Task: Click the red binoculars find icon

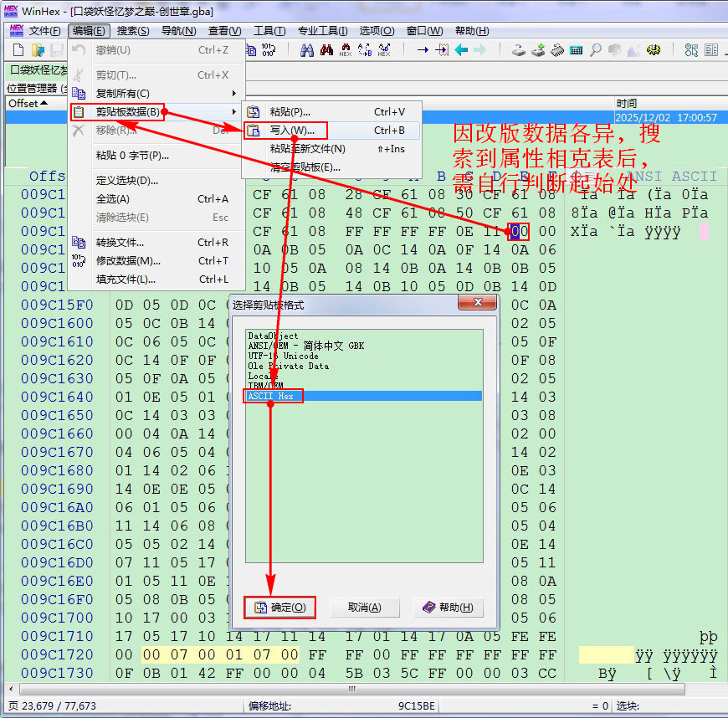Action: tap(326, 49)
